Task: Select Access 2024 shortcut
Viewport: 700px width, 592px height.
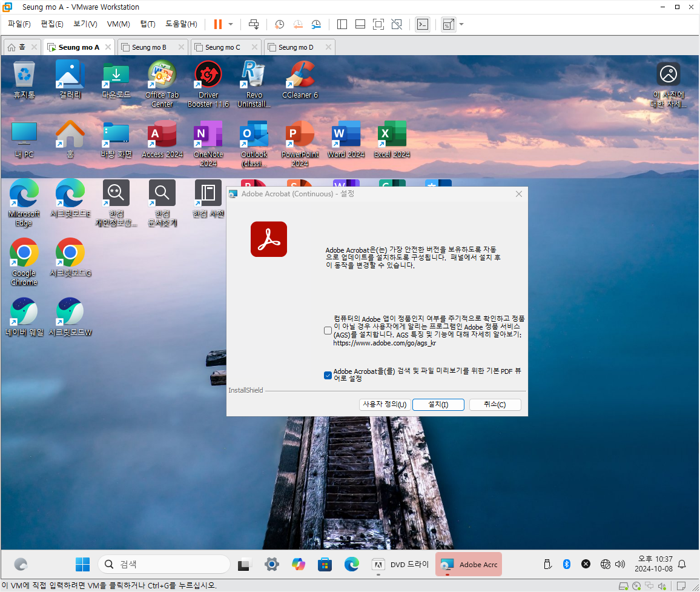Action: pyautogui.click(x=162, y=139)
